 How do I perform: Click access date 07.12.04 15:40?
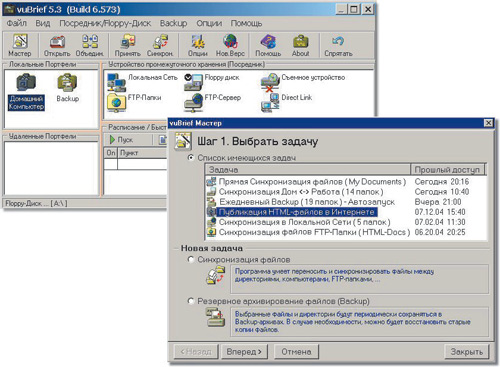(440, 212)
